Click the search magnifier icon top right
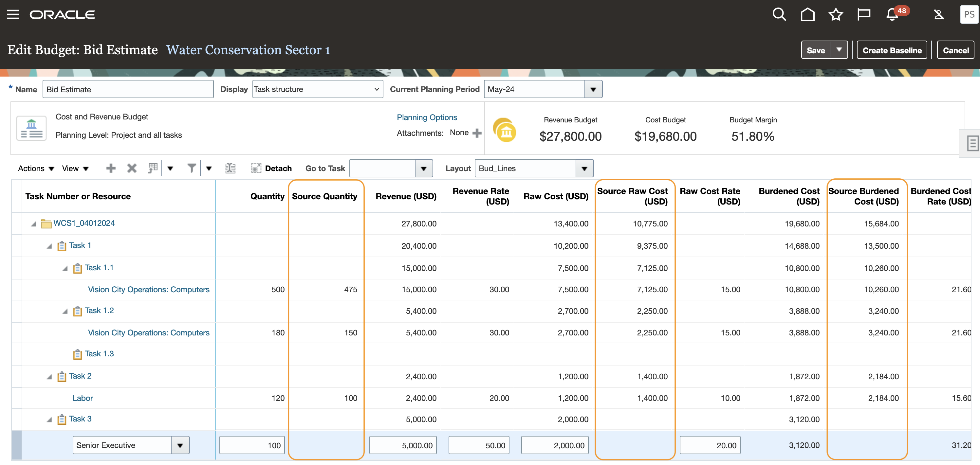The width and height of the screenshot is (980, 465). (x=780, y=14)
